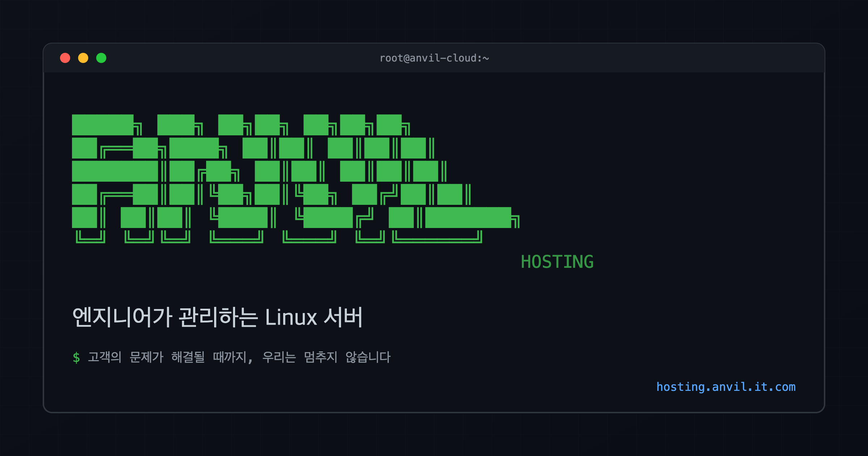This screenshot has width=868, height=456.
Task: Close the terminal with the red dot
Action: click(65, 58)
